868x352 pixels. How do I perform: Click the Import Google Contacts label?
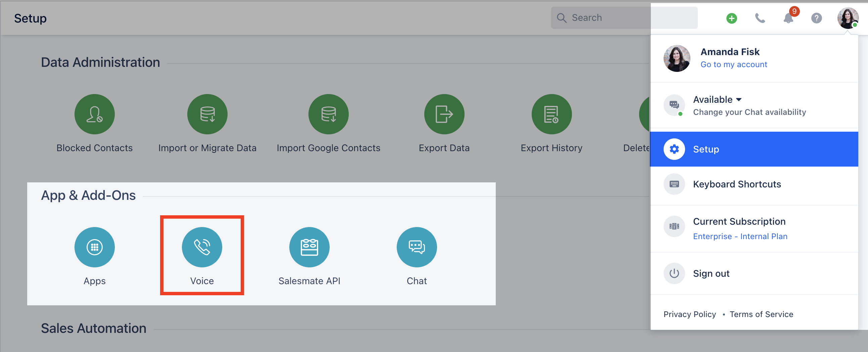(x=329, y=148)
